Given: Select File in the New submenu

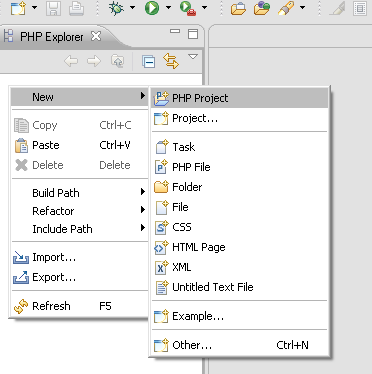Looking at the screenshot, I should click(x=239, y=207).
